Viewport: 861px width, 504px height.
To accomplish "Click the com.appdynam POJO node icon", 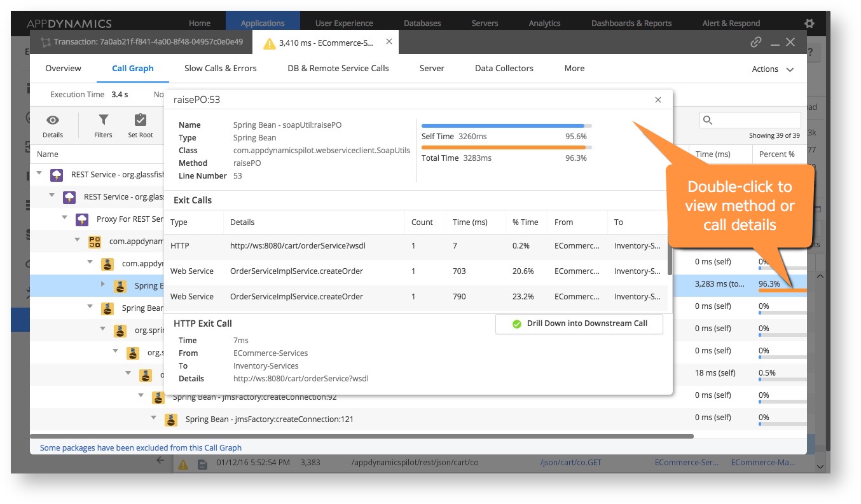I will pos(95,242).
